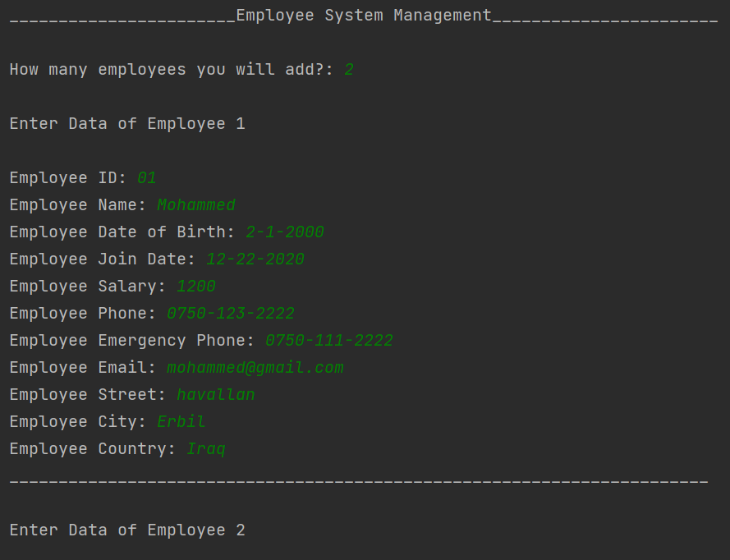This screenshot has height=560, width=730.
Task: Click the salary value '1200'
Action: point(196,286)
